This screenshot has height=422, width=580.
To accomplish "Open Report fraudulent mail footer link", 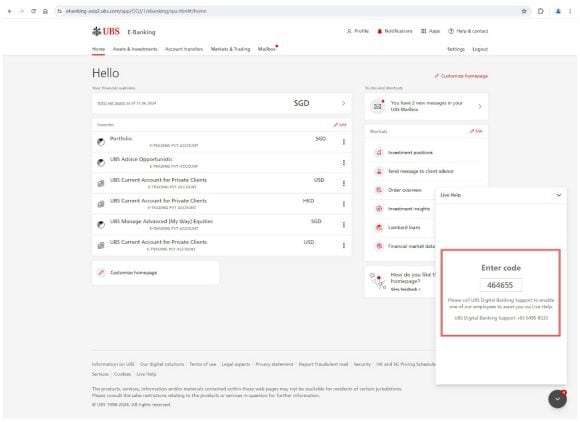I will click(x=323, y=364).
